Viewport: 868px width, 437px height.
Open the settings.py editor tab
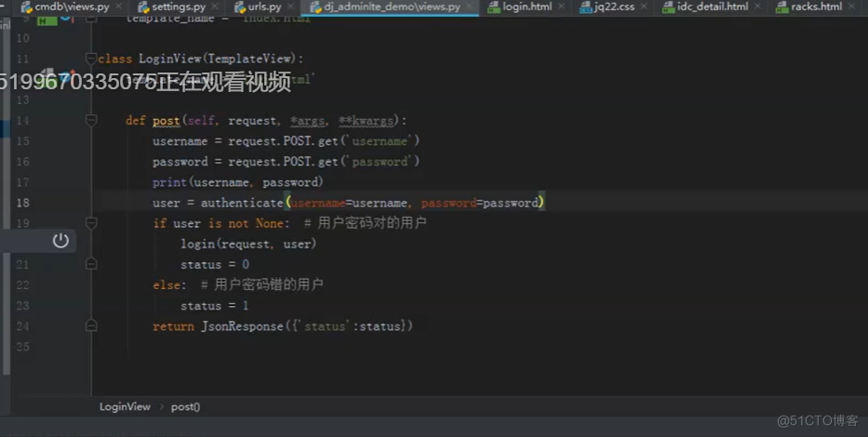point(179,7)
